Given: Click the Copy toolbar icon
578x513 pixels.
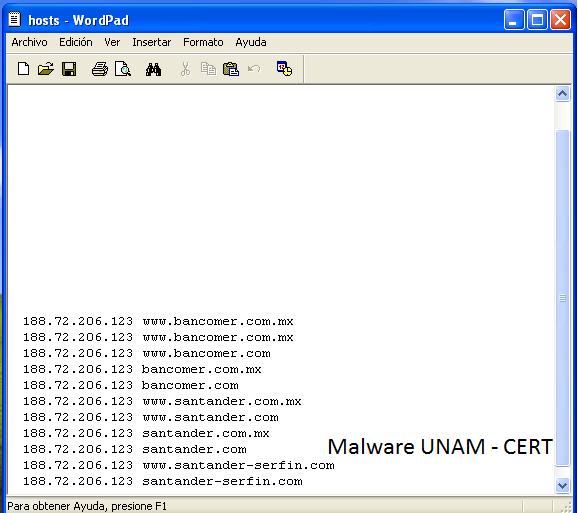Looking at the screenshot, I should (x=208, y=69).
